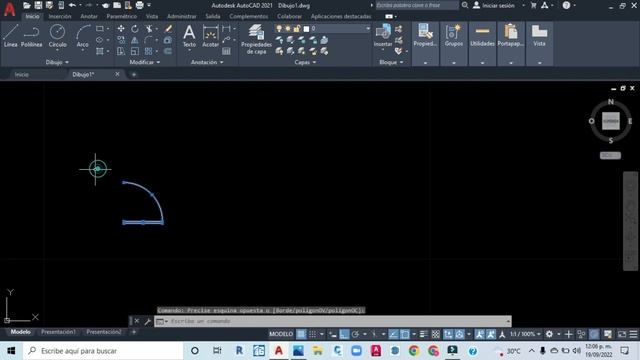Click the Rotate tool icon

point(135,29)
